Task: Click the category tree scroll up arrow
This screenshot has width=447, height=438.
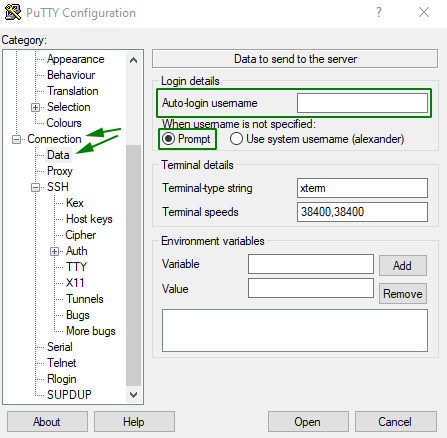Action: point(133,60)
